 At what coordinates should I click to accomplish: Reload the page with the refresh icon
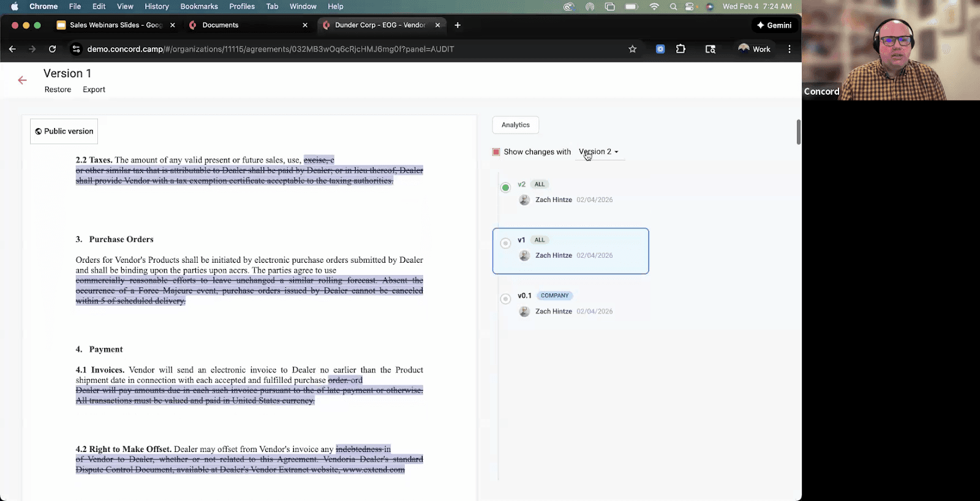pyautogui.click(x=53, y=49)
